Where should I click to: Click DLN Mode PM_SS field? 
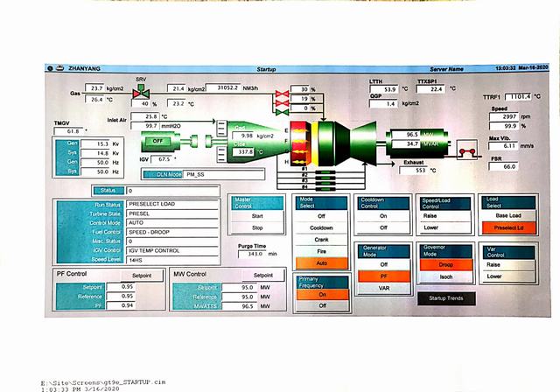tap(224, 175)
